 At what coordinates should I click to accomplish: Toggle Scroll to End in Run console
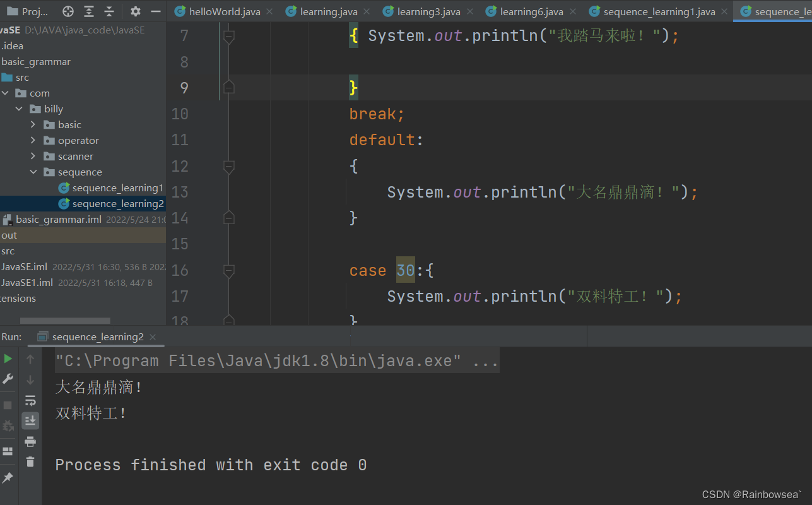tap(30, 420)
